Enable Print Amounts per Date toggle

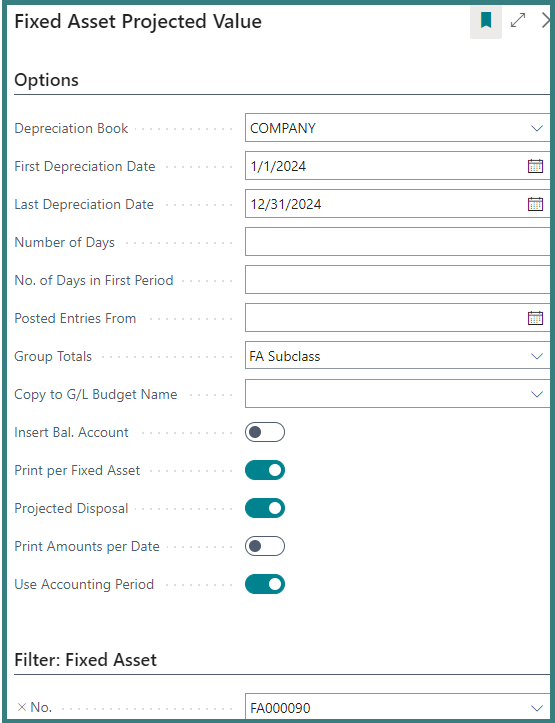pos(265,546)
